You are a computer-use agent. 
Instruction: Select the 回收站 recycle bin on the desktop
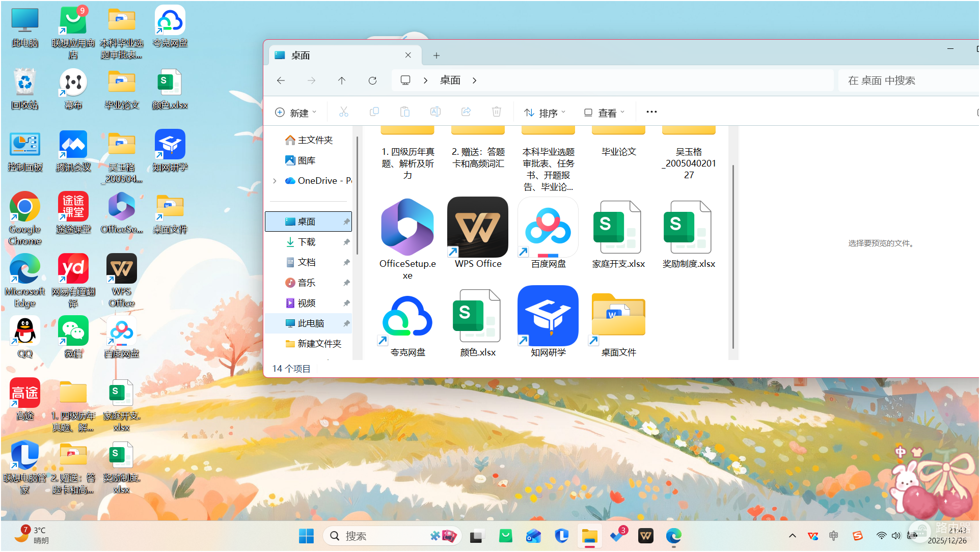(24, 89)
